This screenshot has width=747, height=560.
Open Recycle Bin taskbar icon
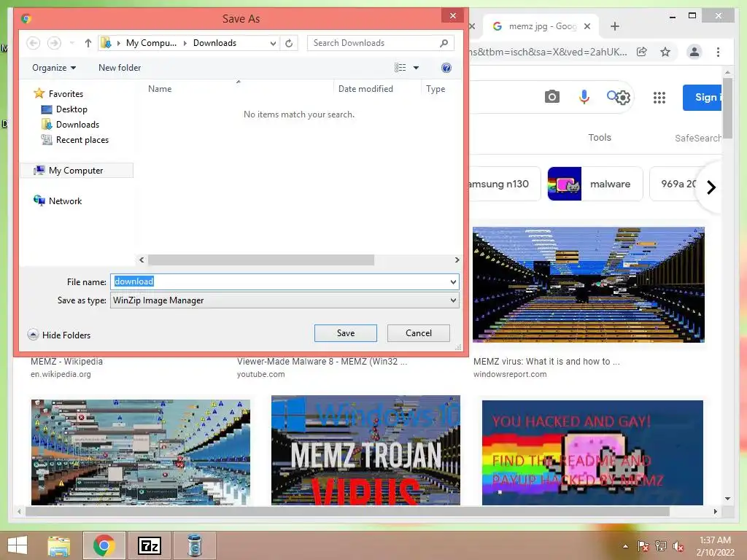(x=195, y=545)
